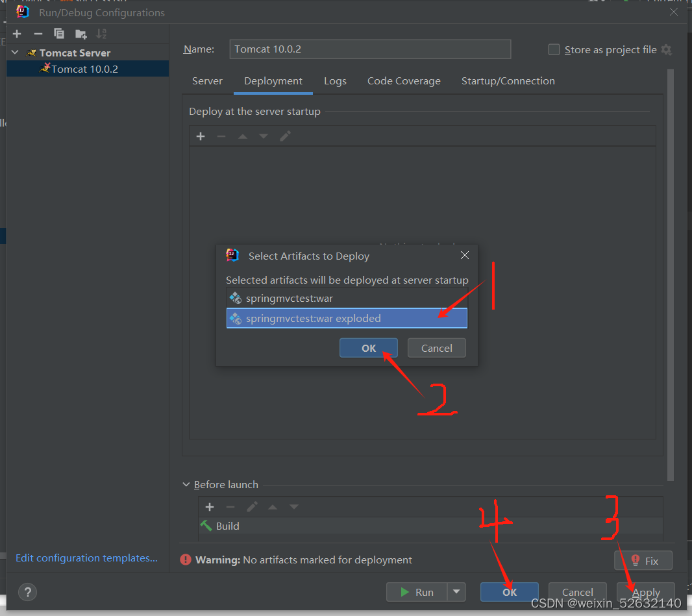
Task: Copy configuration icon in sidebar toolbar
Action: tap(58, 34)
